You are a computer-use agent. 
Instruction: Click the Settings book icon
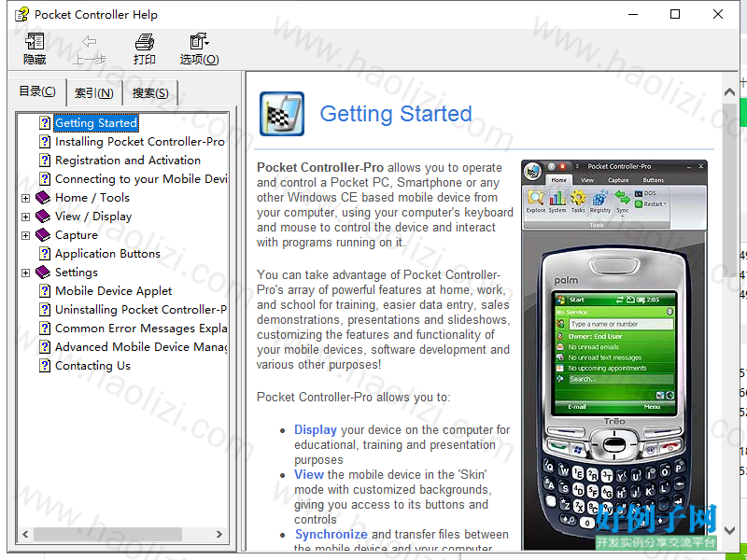click(x=43, y=272)
